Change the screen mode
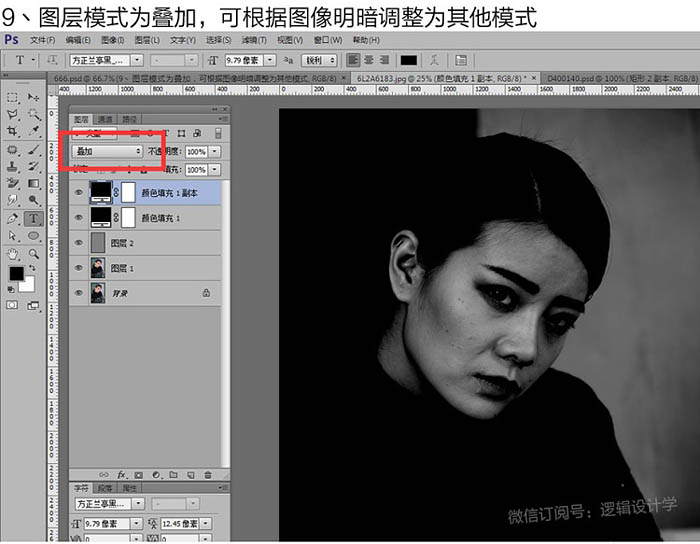 [x=33, y=306]
